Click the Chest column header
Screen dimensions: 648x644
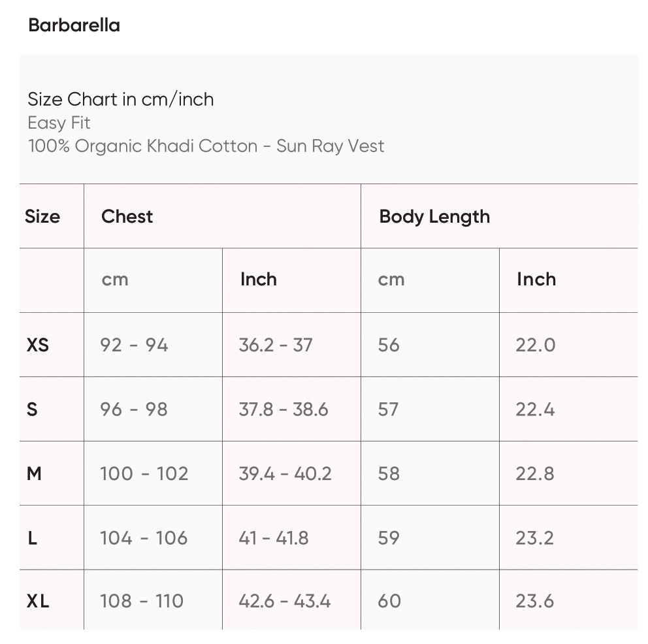click(127, 216)
